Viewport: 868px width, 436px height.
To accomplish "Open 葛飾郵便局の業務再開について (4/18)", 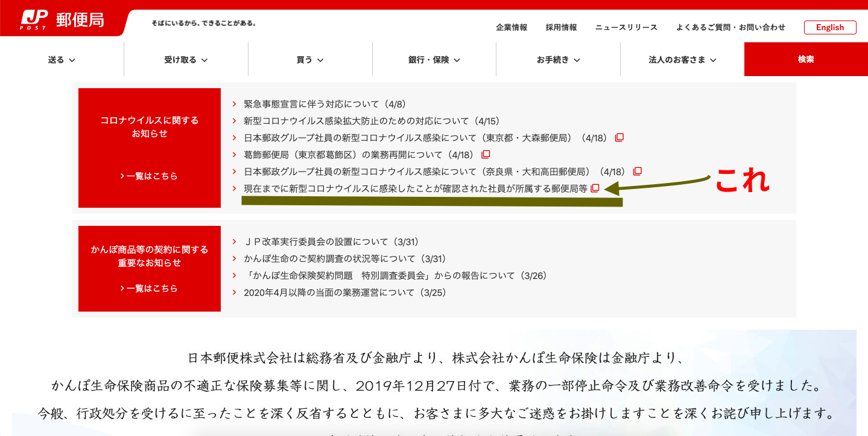I will tap(360, 155).
